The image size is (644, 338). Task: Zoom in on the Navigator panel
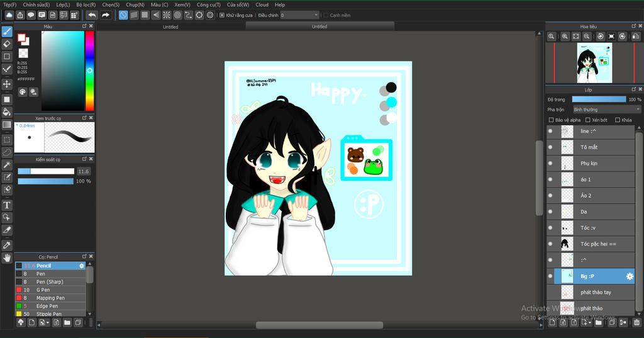(565, 36)
